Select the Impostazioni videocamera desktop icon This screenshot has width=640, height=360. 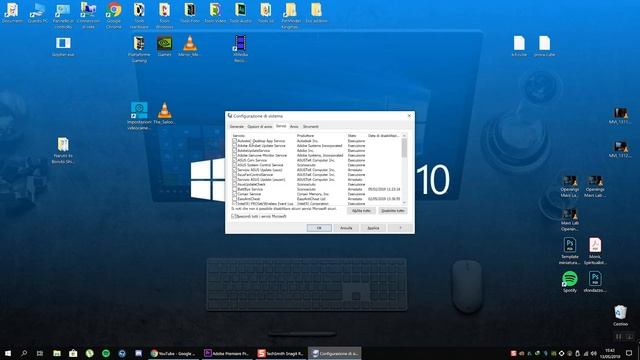point(139,116)
